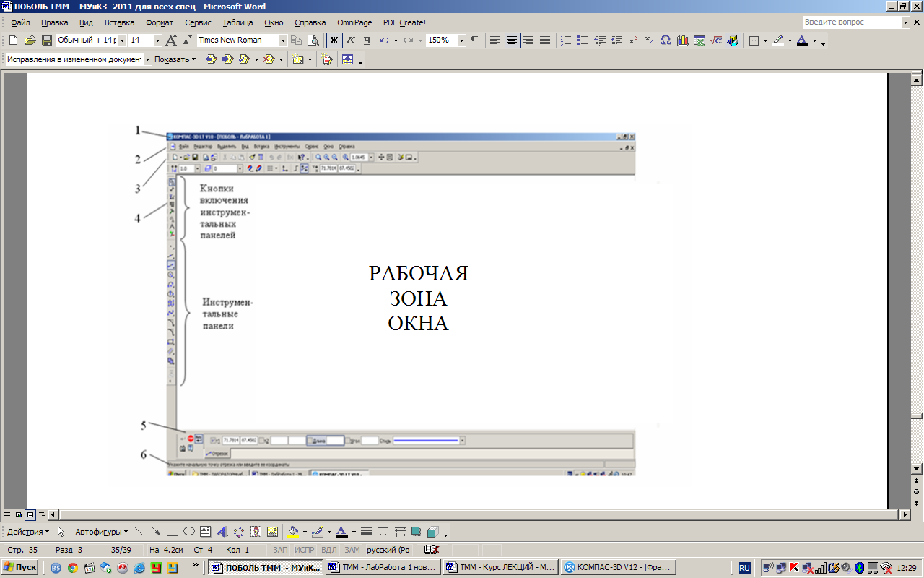Viewport: 924px width, 578px height.
Task: Switch to 'ТММ - ЛабРабота 1' taskbar window
Action: (383, 567)
